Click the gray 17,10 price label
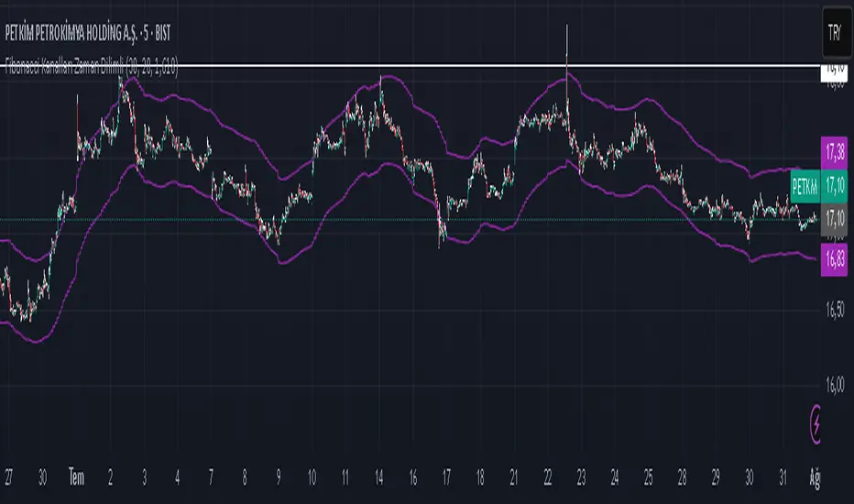This screenshot has width=854, height=504. coord(835,220)
